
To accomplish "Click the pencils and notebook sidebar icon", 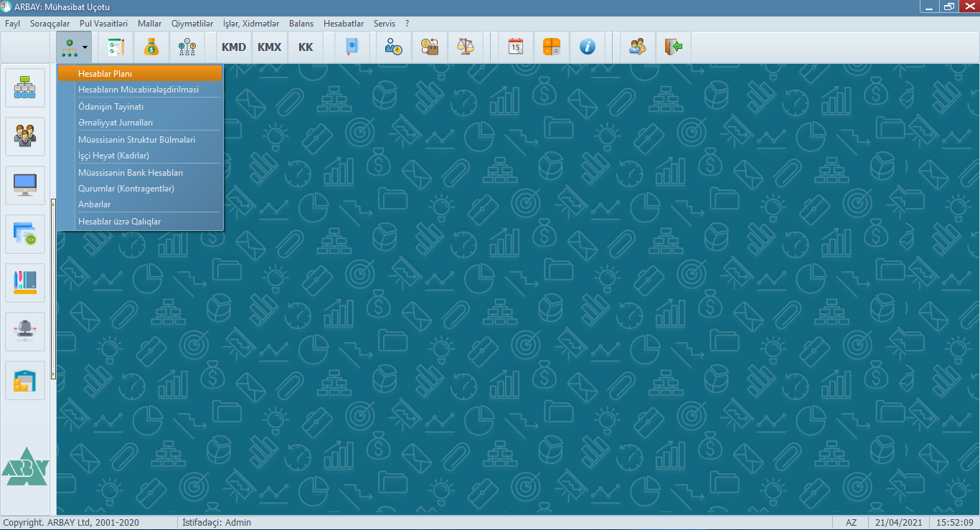I will pos(25,283).
